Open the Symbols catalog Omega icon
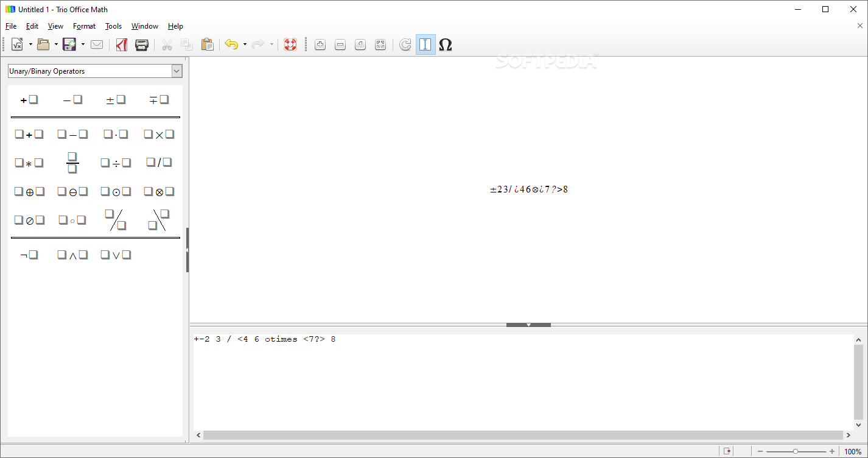 pyautogui.click(x=446, y=44)
